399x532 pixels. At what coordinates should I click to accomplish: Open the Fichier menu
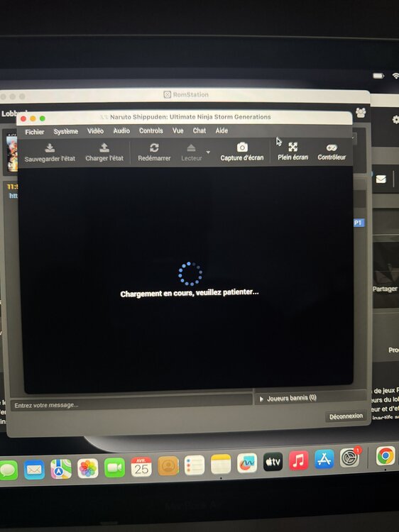[x=35, y=132]
